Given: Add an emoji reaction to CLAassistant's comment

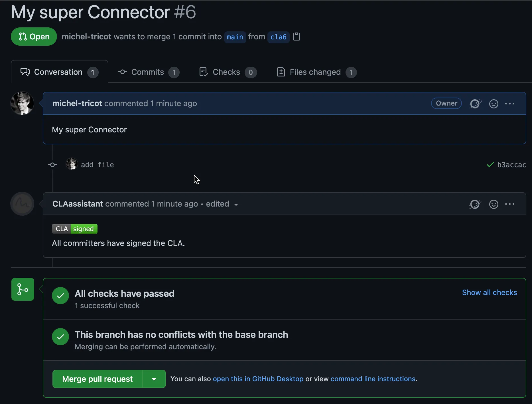Looking at the screenshot, I should pyautogui.click(x=494, y=204).
